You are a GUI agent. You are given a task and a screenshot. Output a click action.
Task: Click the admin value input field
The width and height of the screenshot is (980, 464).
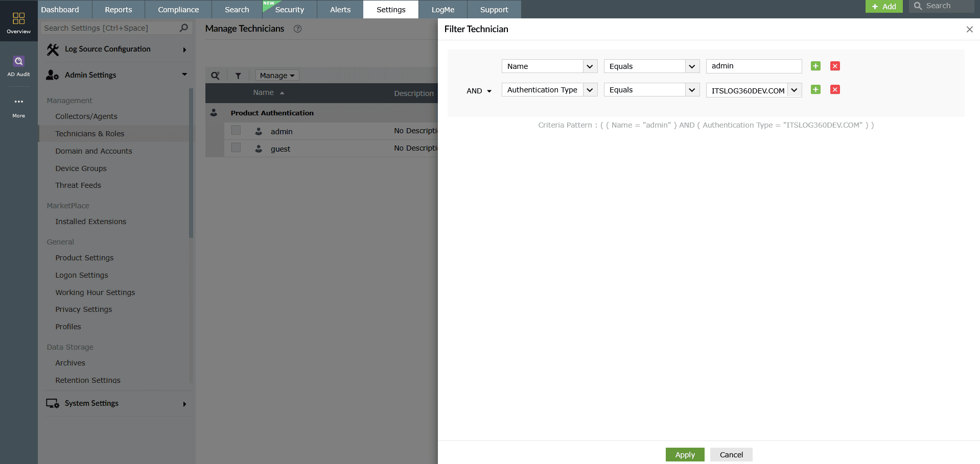(x=754, y=66)
